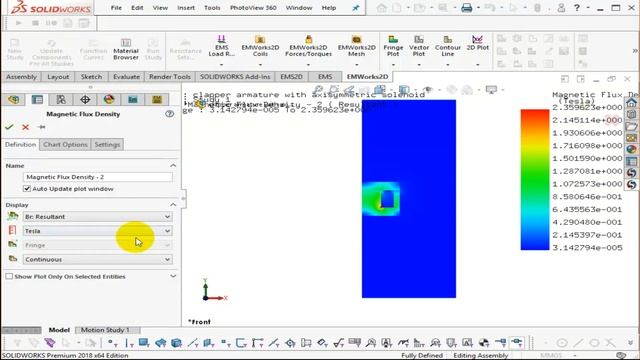Viewport: 640px width, 360px height.
Task: Open the Settings tab
Action: 107,144
